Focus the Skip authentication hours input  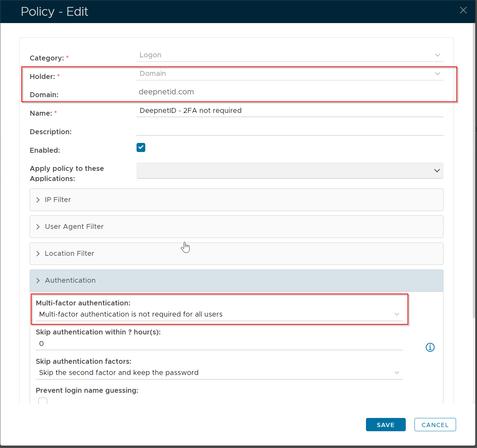point(219,344)
